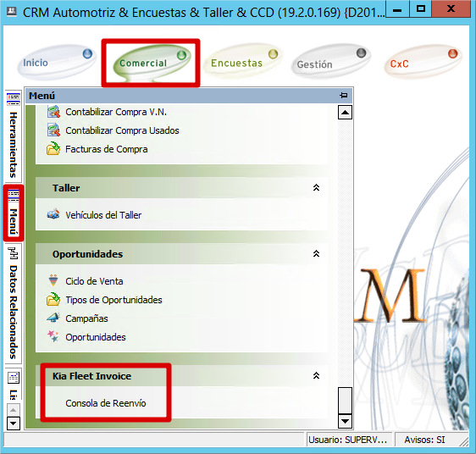Click the Campañas megaphone icon
The image size is (476, 454).
(x=53, y=318)
